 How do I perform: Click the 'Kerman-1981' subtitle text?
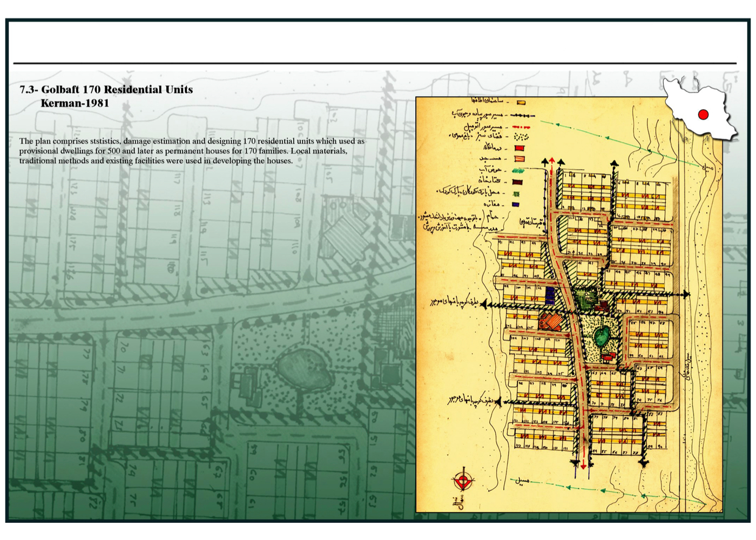click(75, 103)
